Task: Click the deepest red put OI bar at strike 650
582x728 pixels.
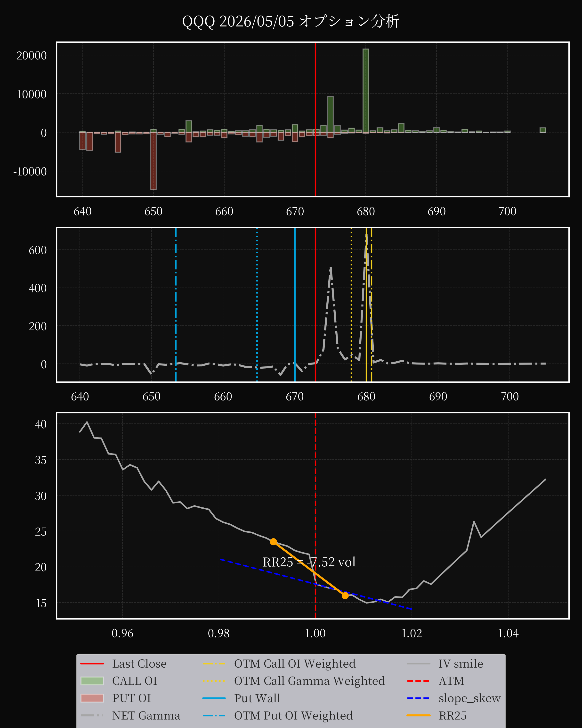Action: (x=153, y=161)
